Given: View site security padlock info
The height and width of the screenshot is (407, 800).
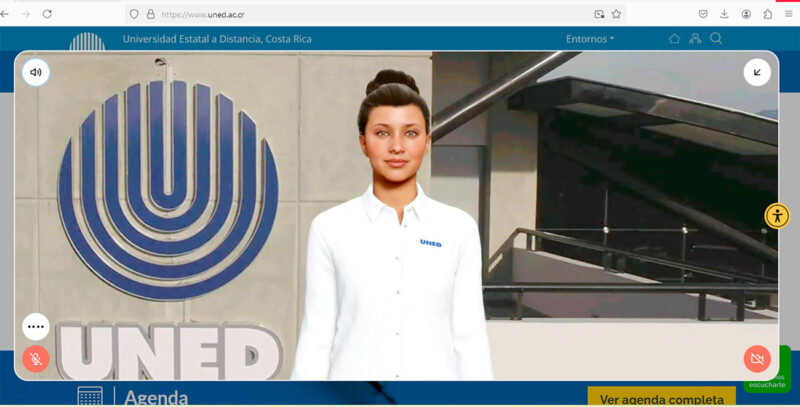Looking at the screenshot, I should tap(151, 14).
